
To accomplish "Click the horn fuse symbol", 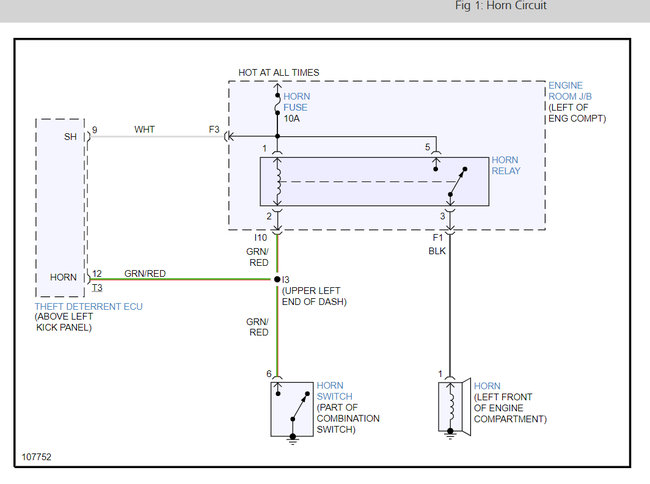I will 277,104.
